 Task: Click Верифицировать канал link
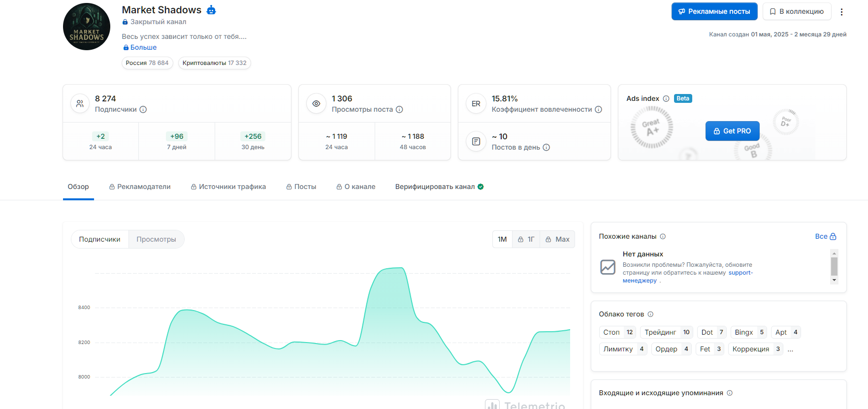tap(435, 187)
